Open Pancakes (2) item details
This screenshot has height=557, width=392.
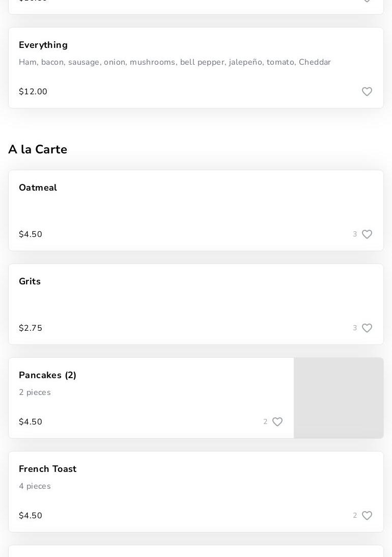(48, 376)
